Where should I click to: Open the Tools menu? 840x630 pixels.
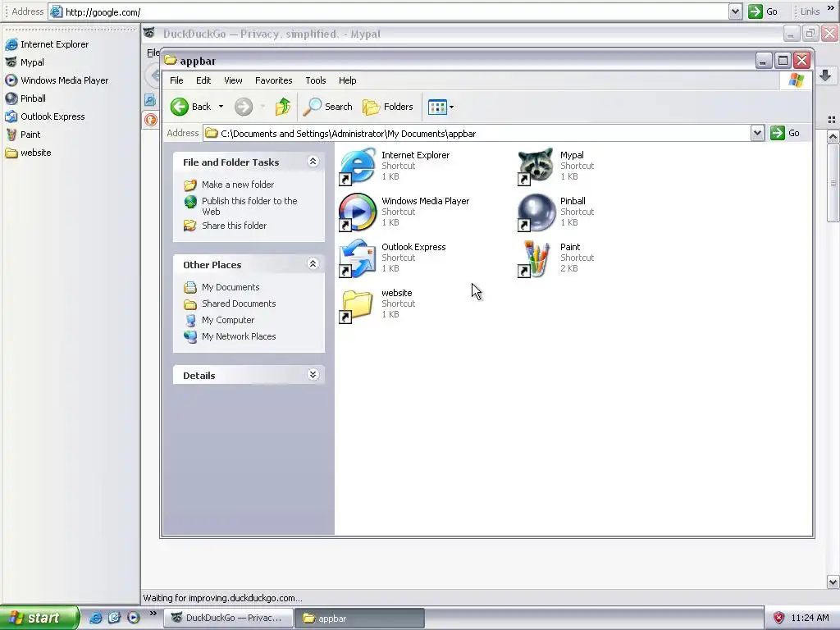click(316, 80)
